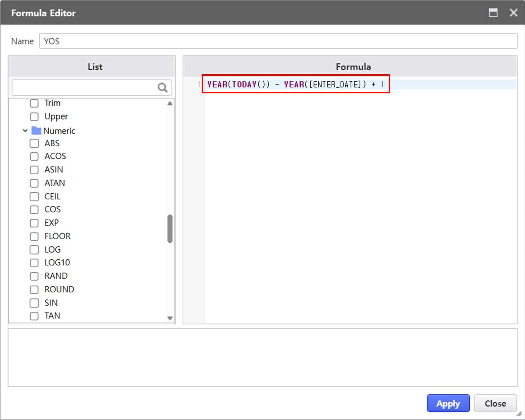This screenshot has height=420, width=525.
Task: Maximize the Formula Editor dialog
Action: coord(493,13)
